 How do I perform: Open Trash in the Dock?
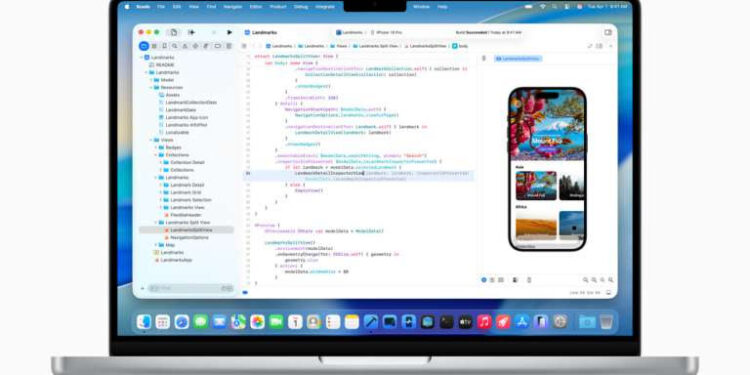pos(606,321)
